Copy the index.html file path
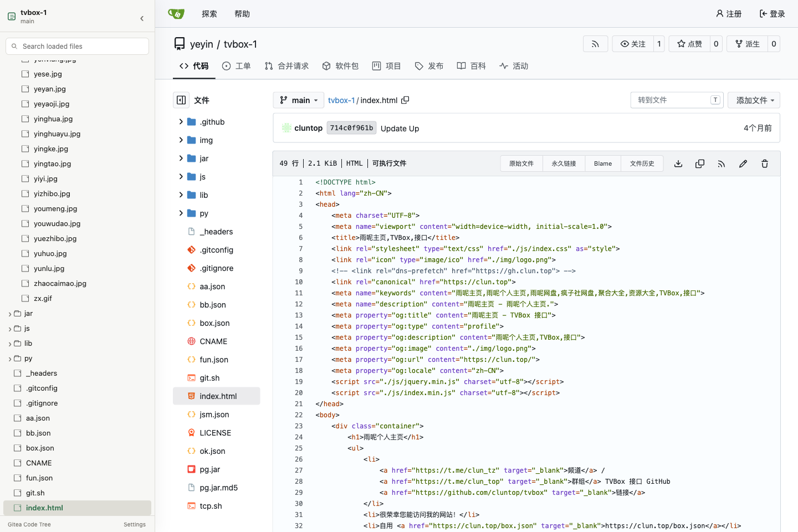 405,100
